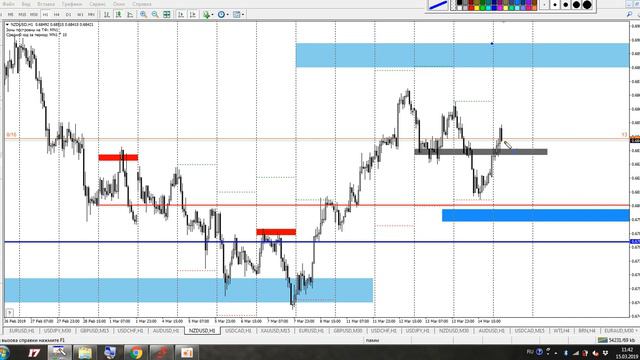Switch to the BRN,H4 chart tab
Screen dimensions: 640x360
(587, 331)
